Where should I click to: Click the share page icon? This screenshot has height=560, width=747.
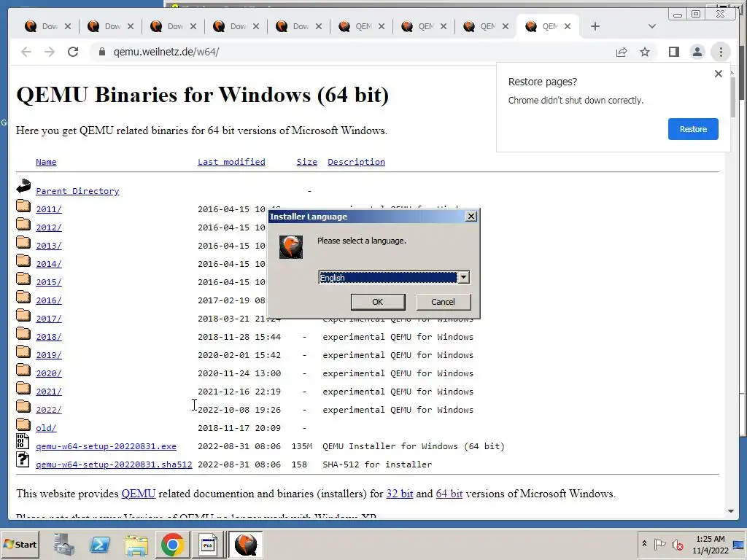[622, 52]
